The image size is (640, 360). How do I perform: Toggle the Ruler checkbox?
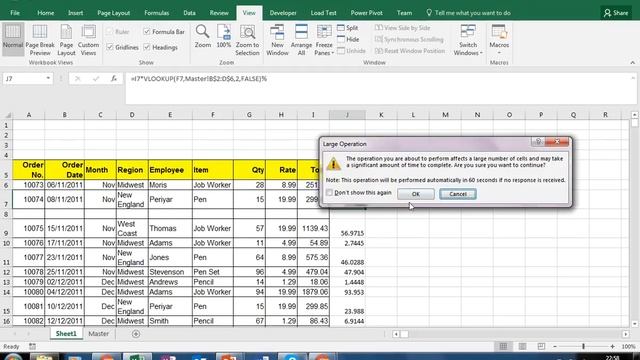point(109,31)
